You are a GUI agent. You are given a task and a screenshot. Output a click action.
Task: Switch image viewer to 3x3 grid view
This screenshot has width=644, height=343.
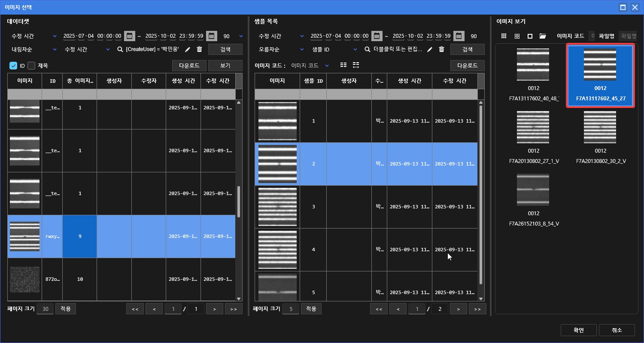[x=504, y=36]
